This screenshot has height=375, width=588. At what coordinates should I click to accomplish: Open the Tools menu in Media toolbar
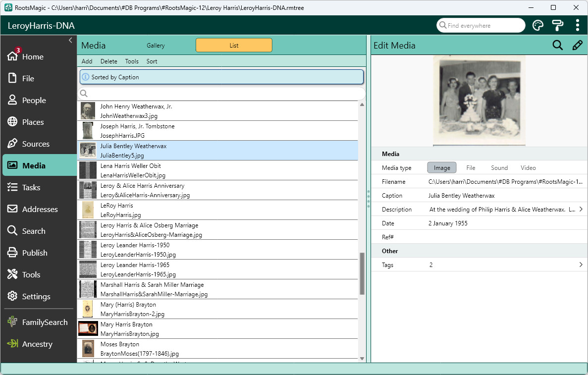132,61
